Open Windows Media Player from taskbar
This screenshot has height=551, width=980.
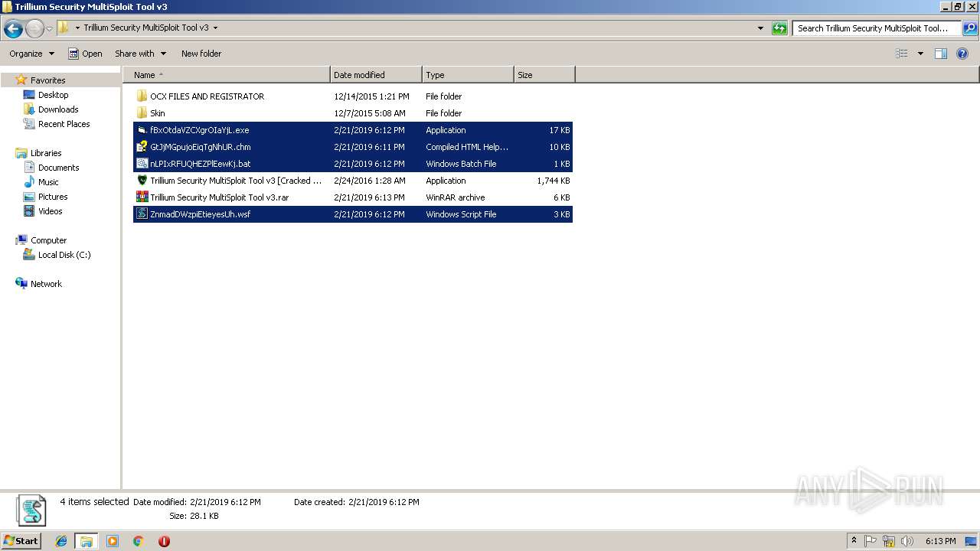pyautogui.click(x=113, y=541)
